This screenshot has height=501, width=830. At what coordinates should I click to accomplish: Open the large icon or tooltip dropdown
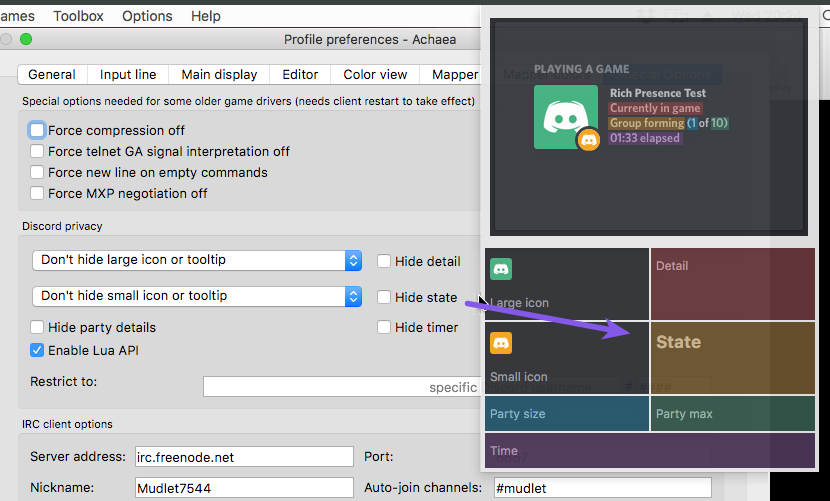point(197,260)
